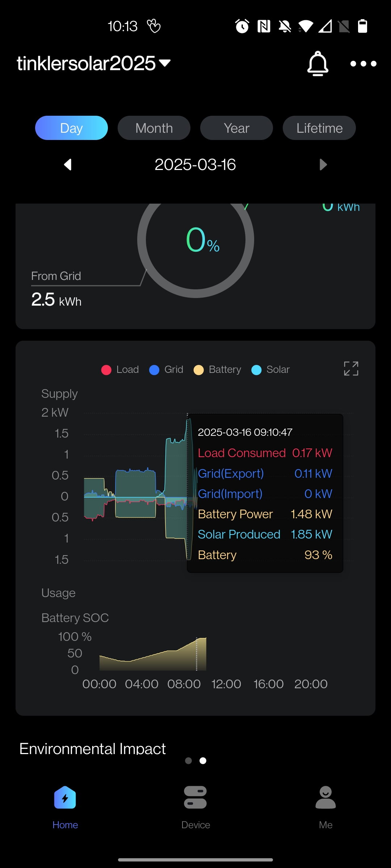The width and height of the screenshot is (391, 868).
Task: Switch to the Year tab
Action: [236, 128]
